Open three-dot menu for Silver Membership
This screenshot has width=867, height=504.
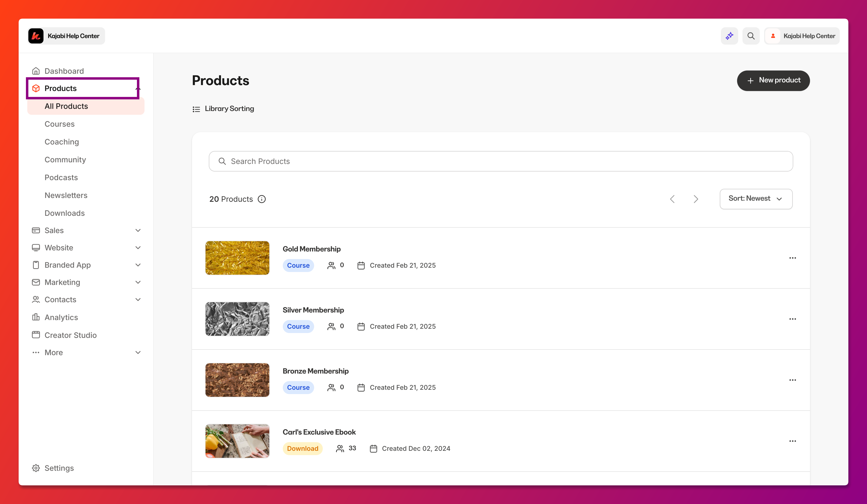coord(792,319)
